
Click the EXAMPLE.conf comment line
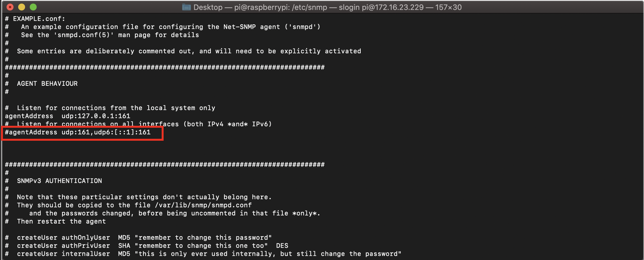point(35,19)
